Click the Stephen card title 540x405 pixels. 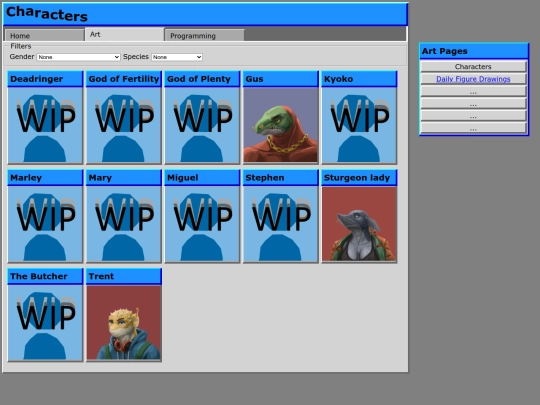281,178
